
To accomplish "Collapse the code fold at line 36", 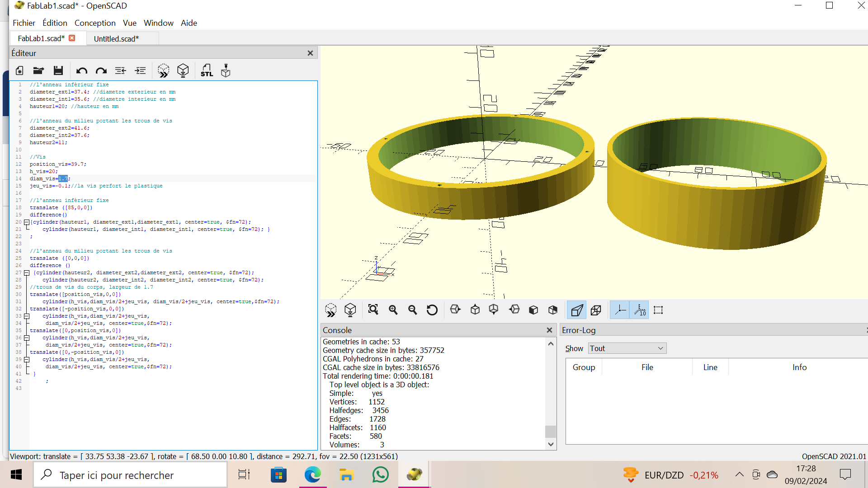I will point(27,338).
